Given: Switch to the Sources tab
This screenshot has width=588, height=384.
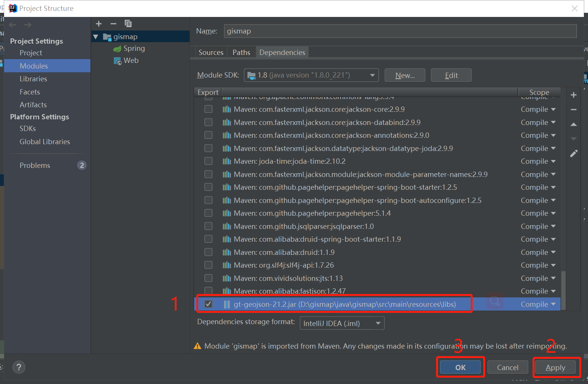Looking at the screenshot, I should 211,52.
